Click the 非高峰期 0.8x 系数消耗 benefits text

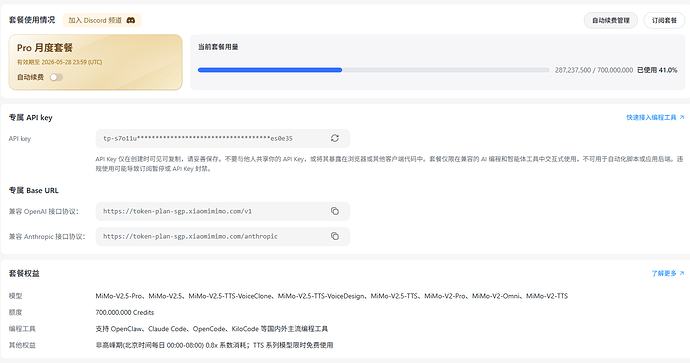214,345
